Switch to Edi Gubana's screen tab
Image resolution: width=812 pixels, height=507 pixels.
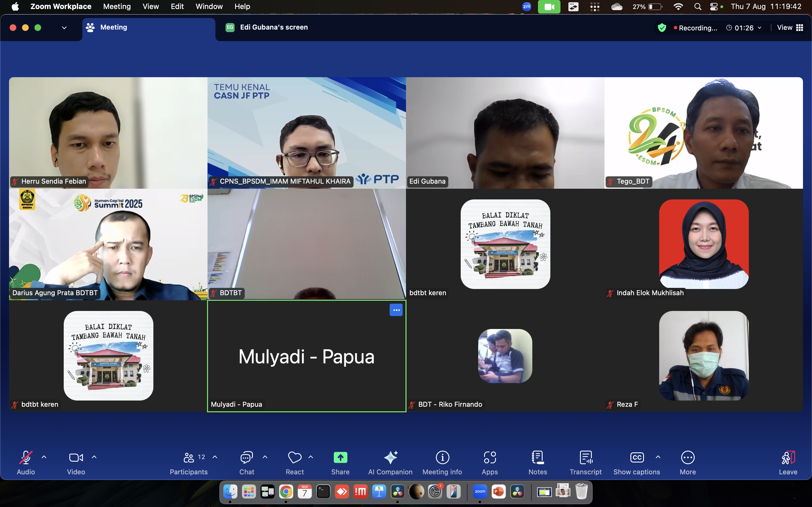[273, 27]
